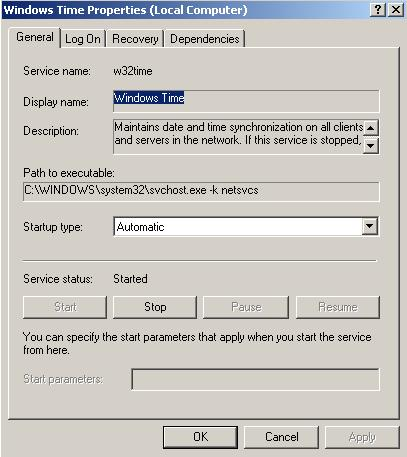This screenshot has height=457, width=407.
Task: View the Dependencies tab
Action: tap(205, 39)
